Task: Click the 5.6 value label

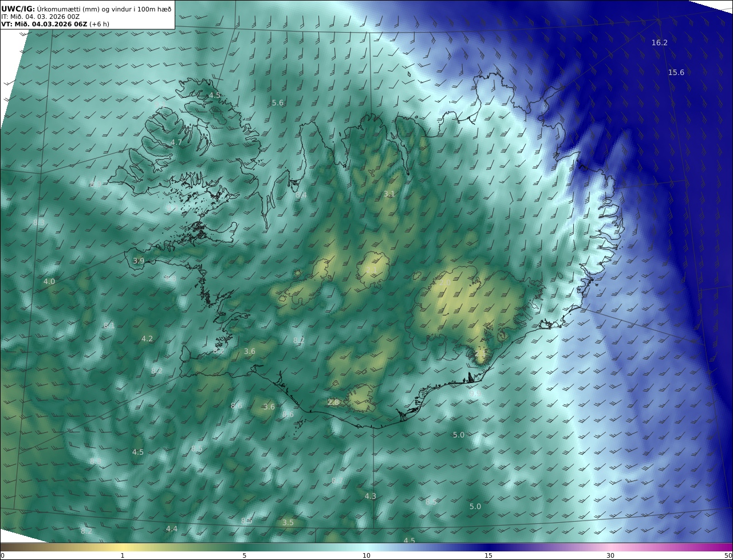Action: [x=278, y=102]
